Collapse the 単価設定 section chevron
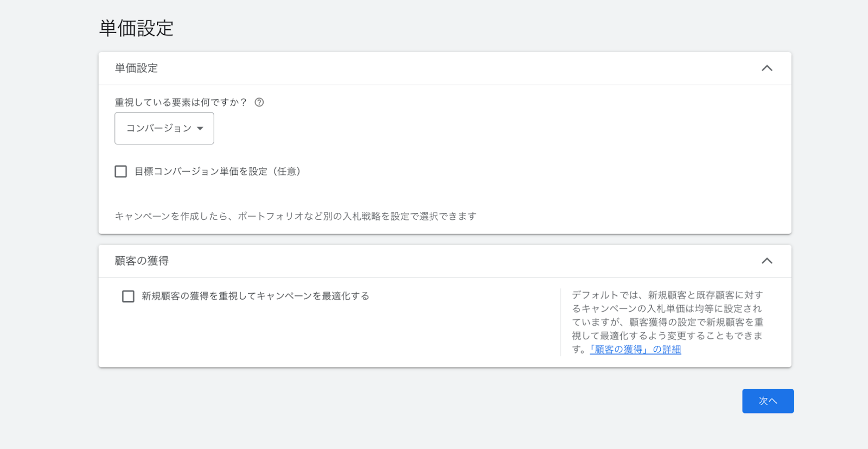 (x=767, y=68)
